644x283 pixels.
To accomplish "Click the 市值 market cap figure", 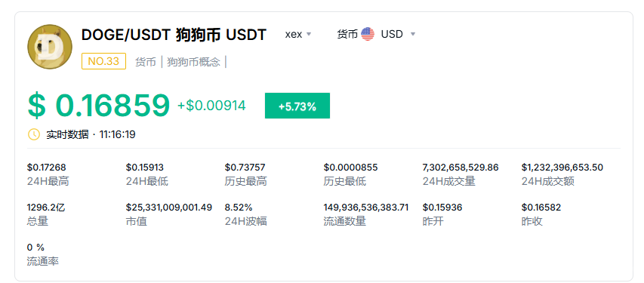I will [x=169, y=208].
